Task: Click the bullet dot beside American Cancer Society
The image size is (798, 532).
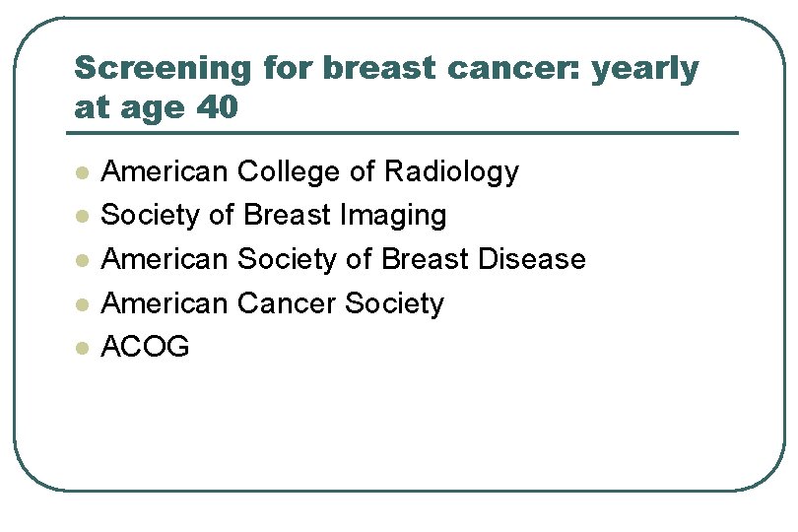Action: click(x=83, y=304)
